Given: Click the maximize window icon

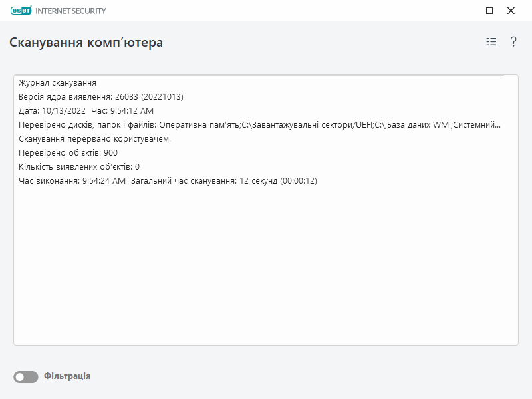Looking at the screenshot, I should click(489, 10).
